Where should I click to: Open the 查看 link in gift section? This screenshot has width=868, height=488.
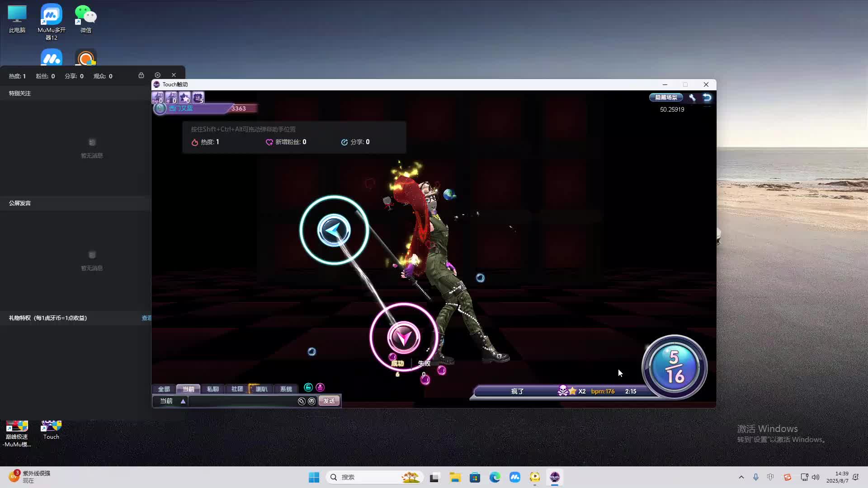(146, 318)
